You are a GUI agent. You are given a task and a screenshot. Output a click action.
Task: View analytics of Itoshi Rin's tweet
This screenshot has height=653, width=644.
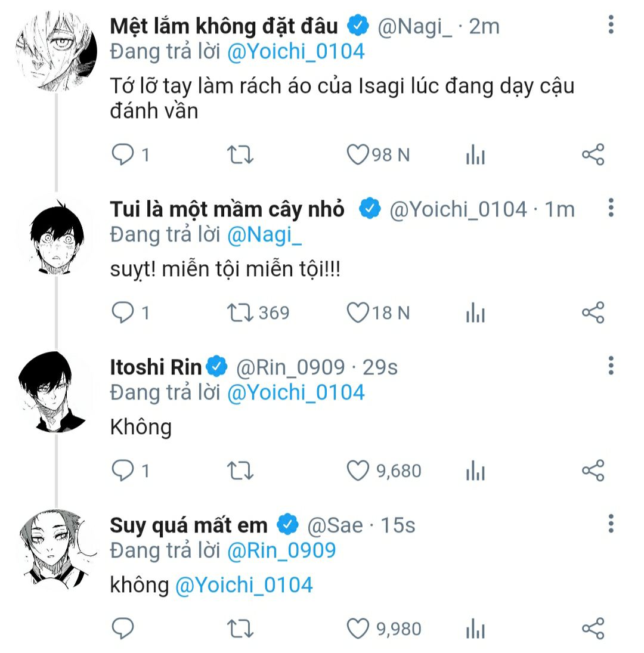click(x=475, y=471)
